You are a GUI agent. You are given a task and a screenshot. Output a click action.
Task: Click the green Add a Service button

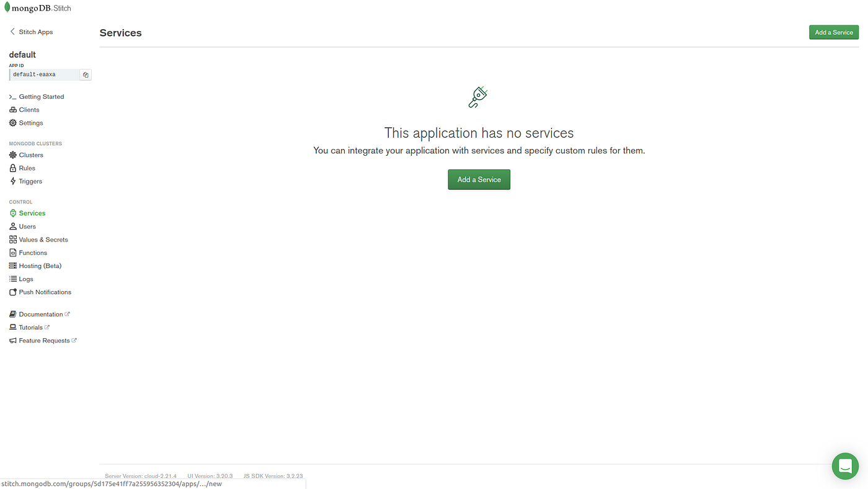point(479,179)
